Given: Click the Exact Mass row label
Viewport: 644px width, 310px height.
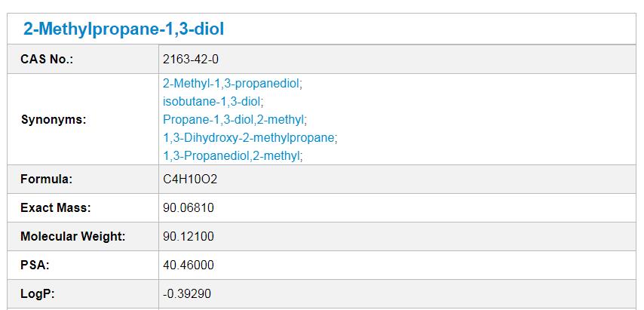Looking at the screenshot, I should (56, 207).
